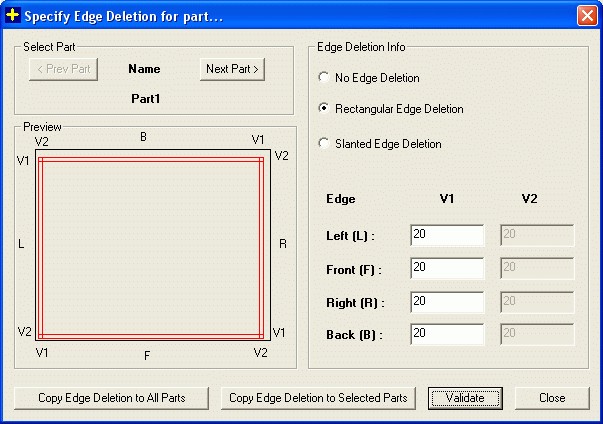The height and width of the screenshot is (424, 603).
Task: Click the Left (L) : row label
Action: 350,236
